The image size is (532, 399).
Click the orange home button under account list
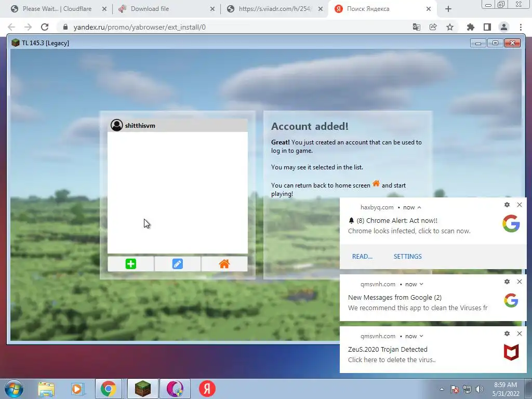(224, 263)
